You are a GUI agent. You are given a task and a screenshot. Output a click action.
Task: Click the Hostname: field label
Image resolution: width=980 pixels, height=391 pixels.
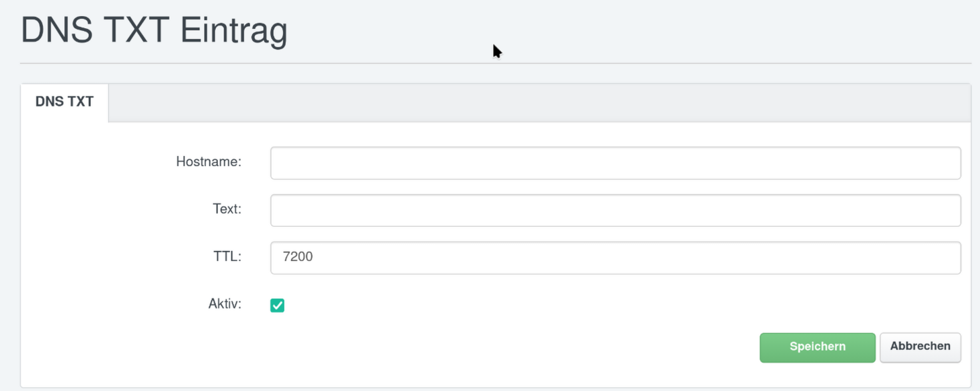tap(209, 162)
